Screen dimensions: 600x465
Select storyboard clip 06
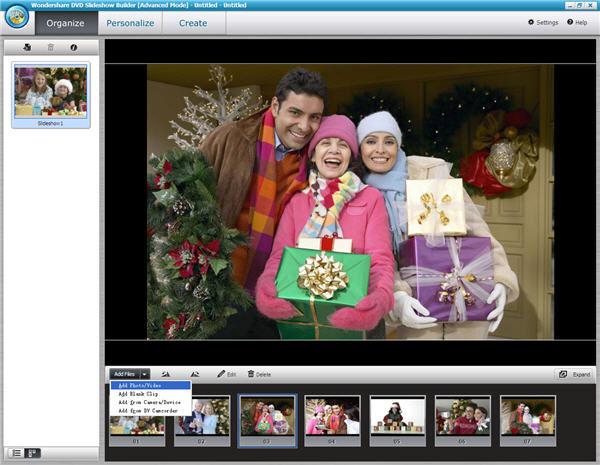coord(463,421)
